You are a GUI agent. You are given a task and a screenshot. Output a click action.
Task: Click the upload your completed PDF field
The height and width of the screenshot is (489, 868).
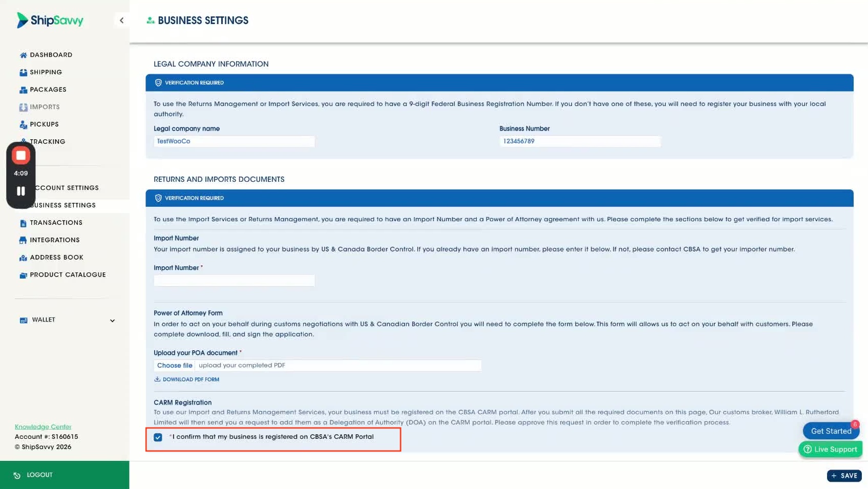[x=338, y=366]
